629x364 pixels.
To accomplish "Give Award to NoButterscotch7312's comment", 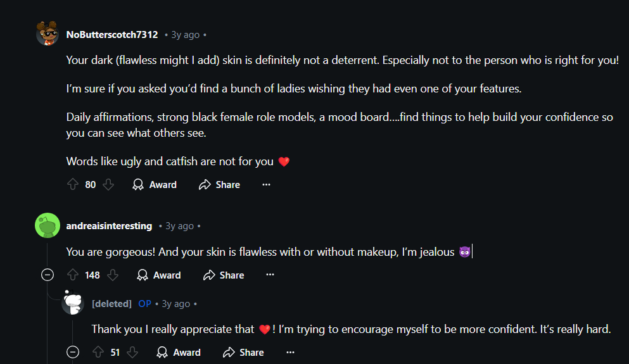I will tap(155, 185).
